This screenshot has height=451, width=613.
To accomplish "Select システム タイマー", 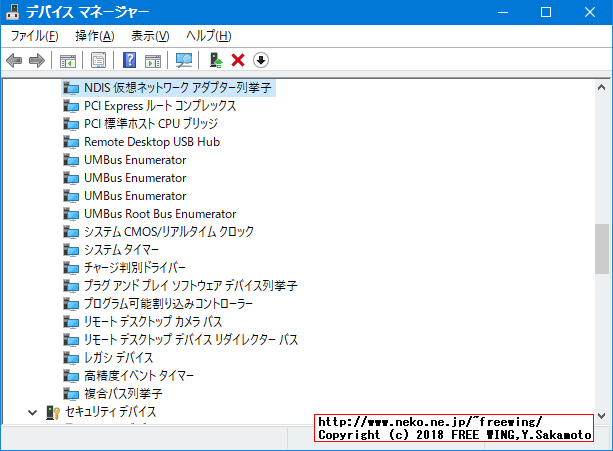I will click(121, 250).
